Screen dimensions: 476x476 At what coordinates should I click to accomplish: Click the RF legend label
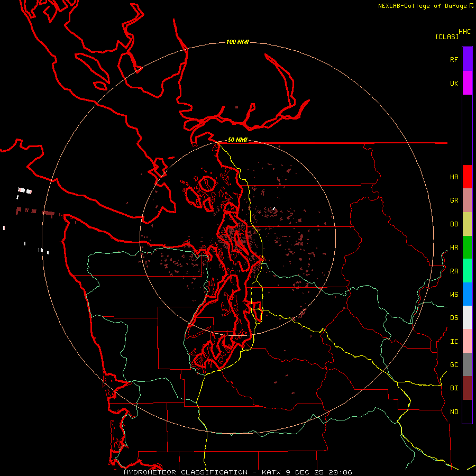[454, 59]
